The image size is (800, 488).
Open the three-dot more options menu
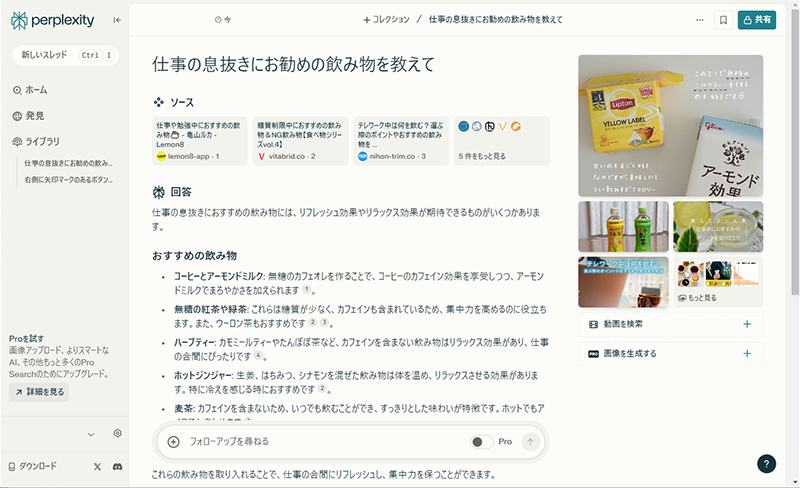[x=699, y=20]
